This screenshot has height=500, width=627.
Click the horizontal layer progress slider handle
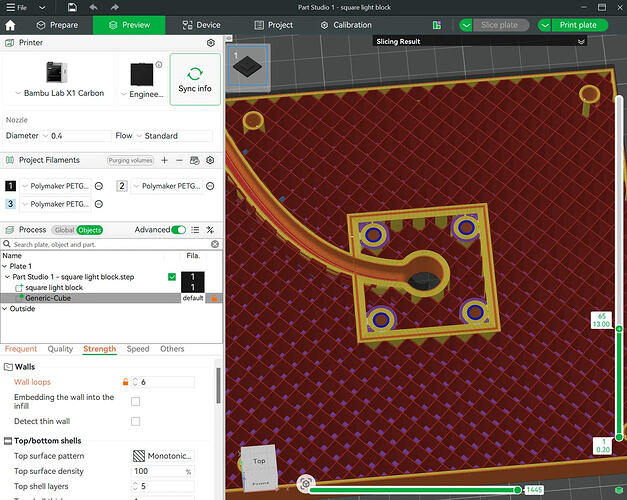click(518, 490)
